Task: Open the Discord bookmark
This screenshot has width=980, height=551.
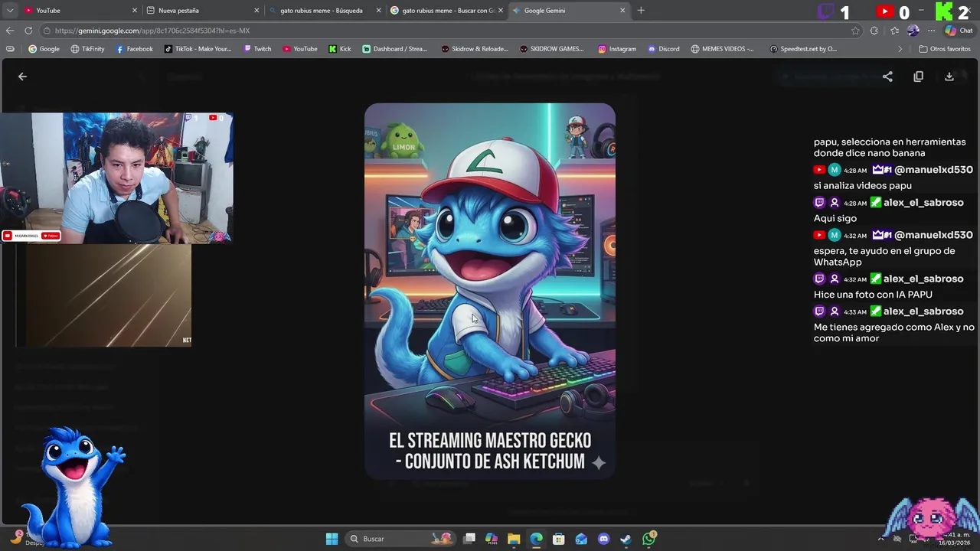Action: (x=664, y=49)
